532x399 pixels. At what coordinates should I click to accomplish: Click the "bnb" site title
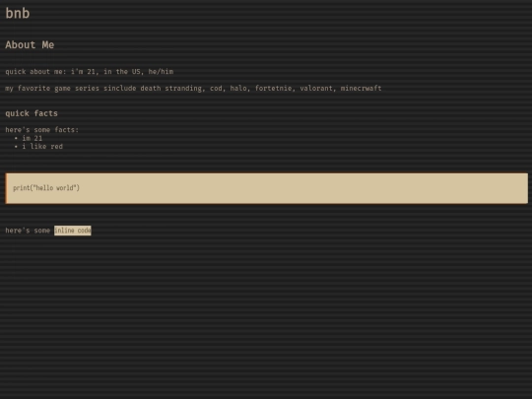[x=18, y=14]
